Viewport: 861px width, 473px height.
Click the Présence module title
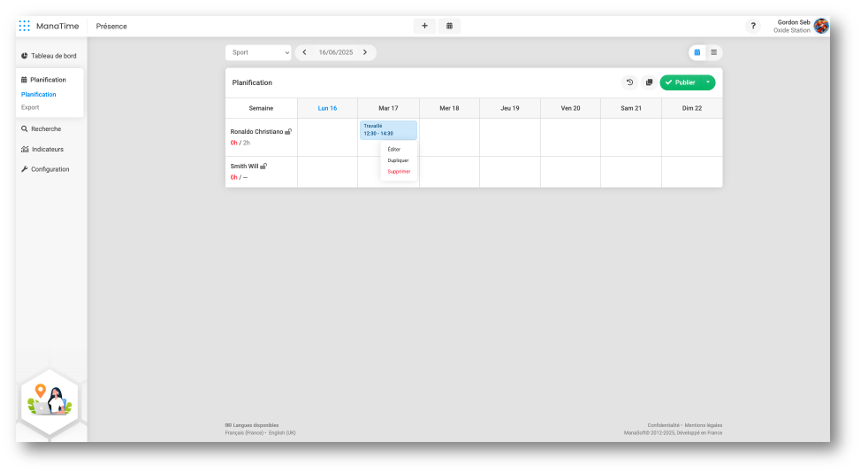(111, 26)
